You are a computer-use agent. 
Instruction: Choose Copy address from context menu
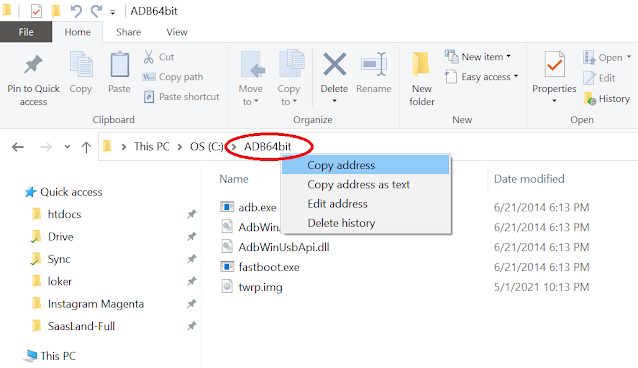(366, 165)
